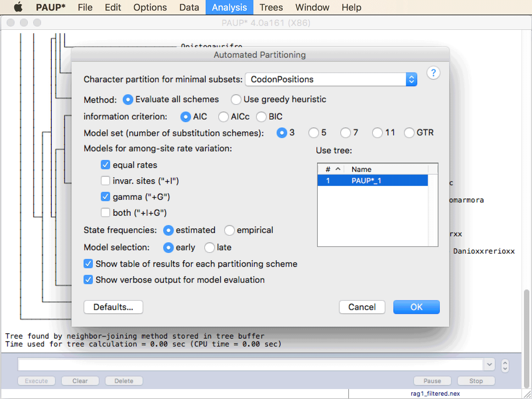This screenshot has height=399, width=532.
Task: Select empirical state frequencies
Action: pos(229,230)
